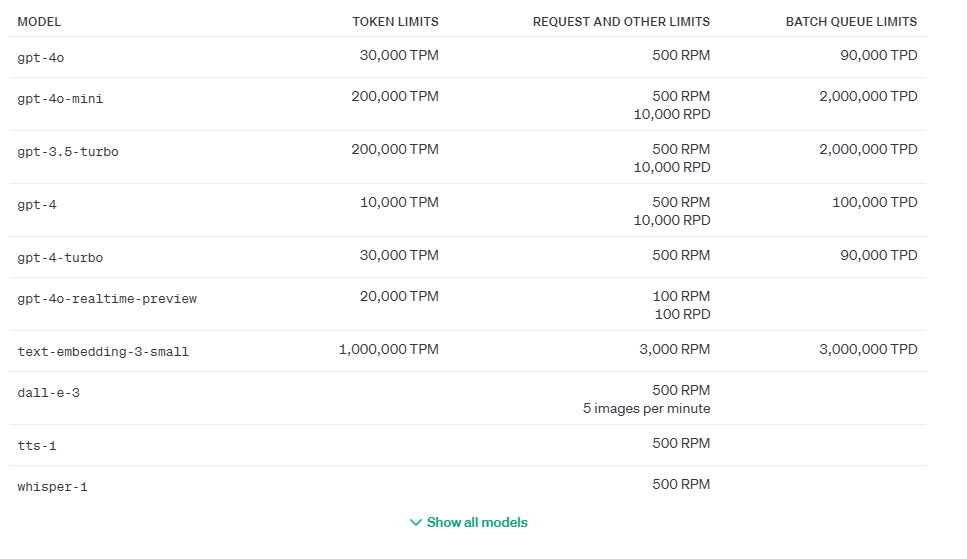Select the whisper-1 model name
The image size is (967, 559).
(52, 487)
